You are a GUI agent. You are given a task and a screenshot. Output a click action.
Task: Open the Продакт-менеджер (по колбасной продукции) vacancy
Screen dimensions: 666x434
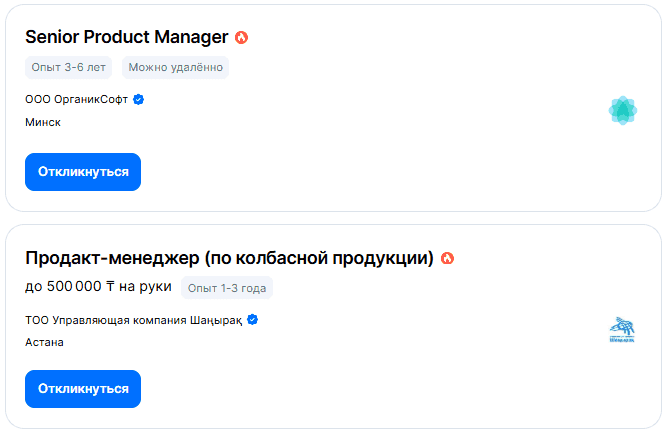coord(229,258)
